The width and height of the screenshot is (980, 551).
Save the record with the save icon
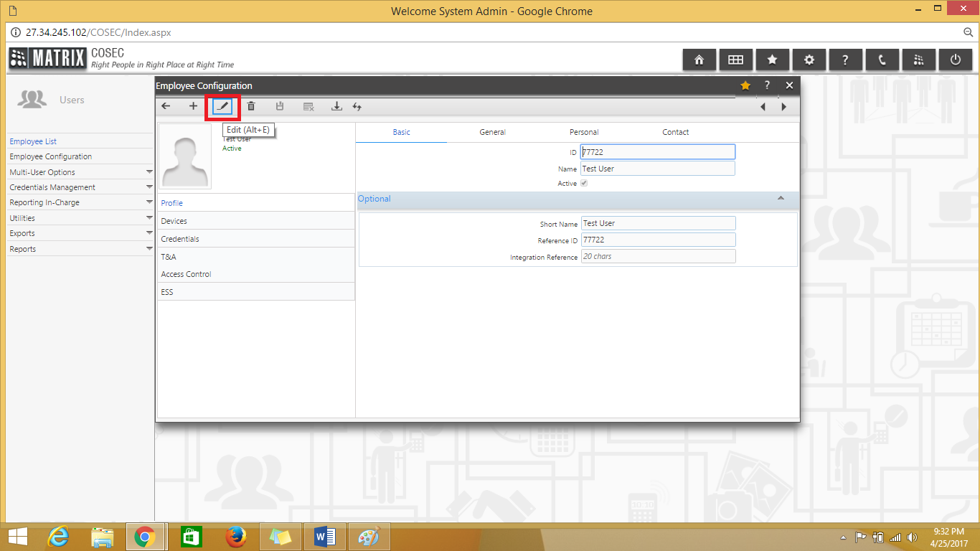click(x=280, y=106)
